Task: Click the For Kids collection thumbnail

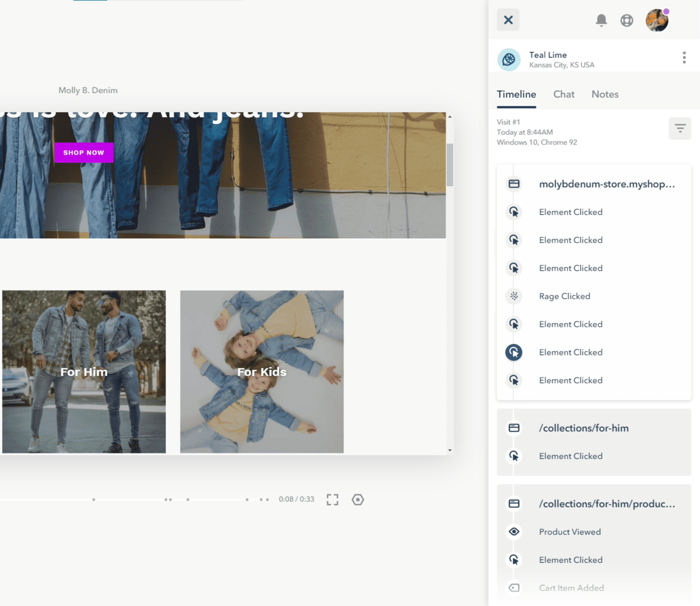Action: [262, 372]
